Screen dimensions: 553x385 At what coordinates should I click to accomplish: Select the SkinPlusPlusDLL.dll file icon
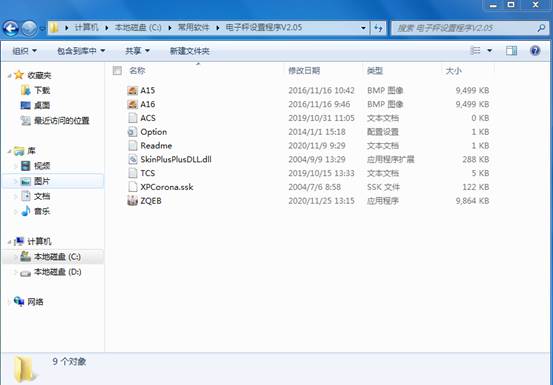pos(132,159)
